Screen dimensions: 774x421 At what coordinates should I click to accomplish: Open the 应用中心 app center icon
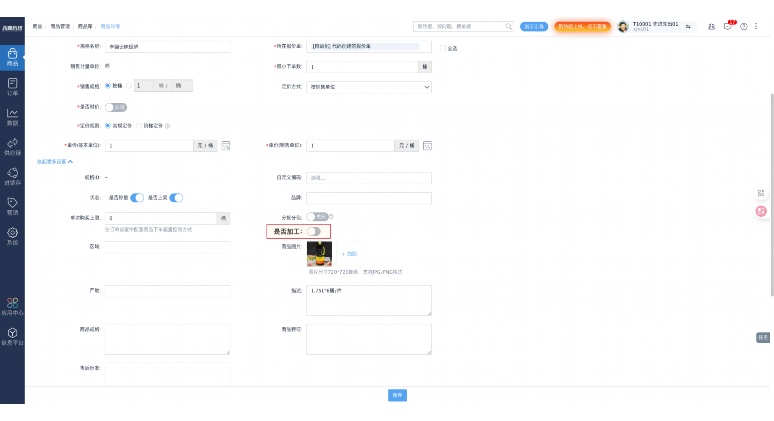12,306
